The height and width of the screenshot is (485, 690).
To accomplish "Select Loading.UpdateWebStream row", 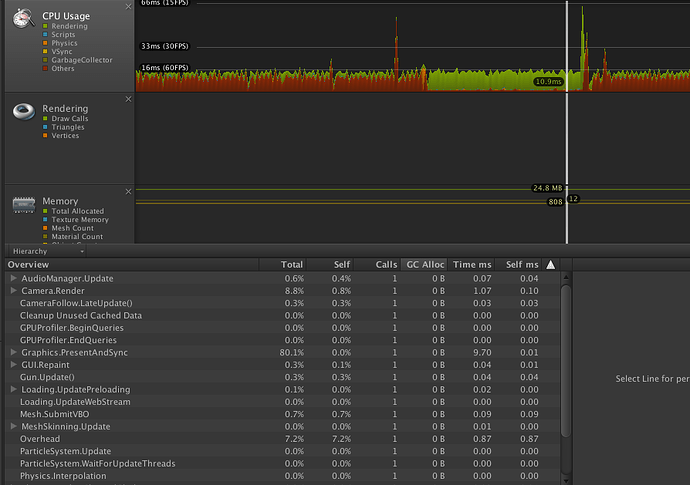I will click(x=283, y=401).
